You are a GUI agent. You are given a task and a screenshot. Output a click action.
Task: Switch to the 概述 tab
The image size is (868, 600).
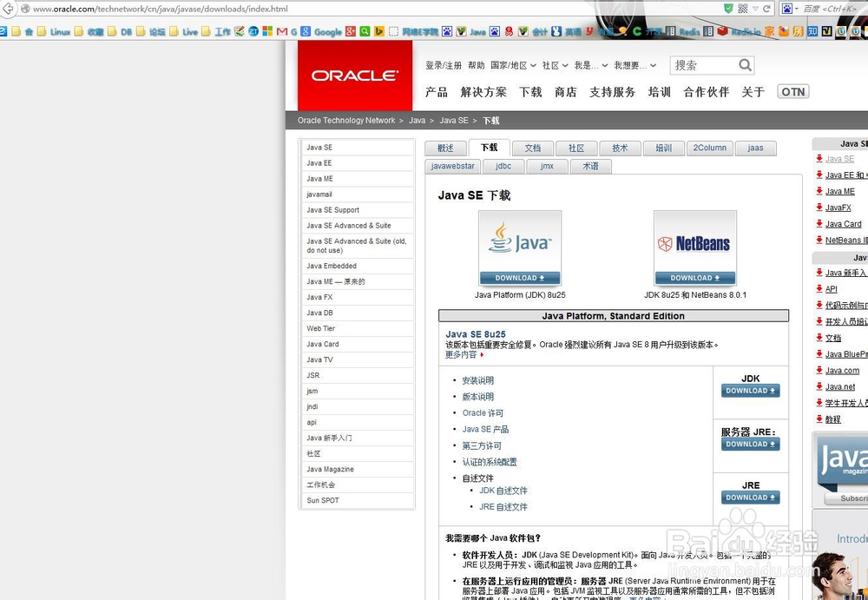(x=445, y=148)
